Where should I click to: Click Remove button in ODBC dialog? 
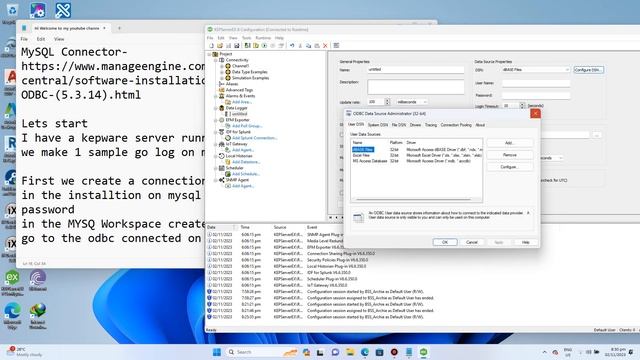(x=509, y=155)
